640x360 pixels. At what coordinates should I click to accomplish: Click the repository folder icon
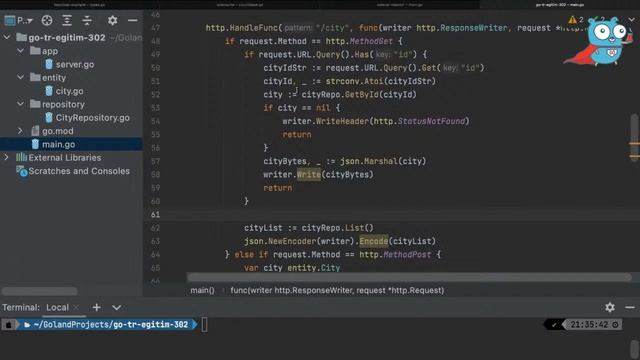35,104
